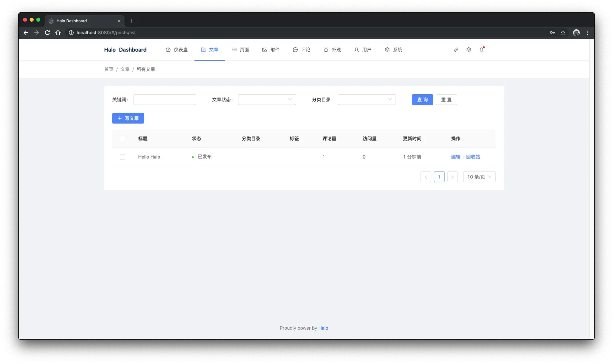The image size is (613, 364).
Task: Open the notifications bell icon
Action: pos(481,50)
